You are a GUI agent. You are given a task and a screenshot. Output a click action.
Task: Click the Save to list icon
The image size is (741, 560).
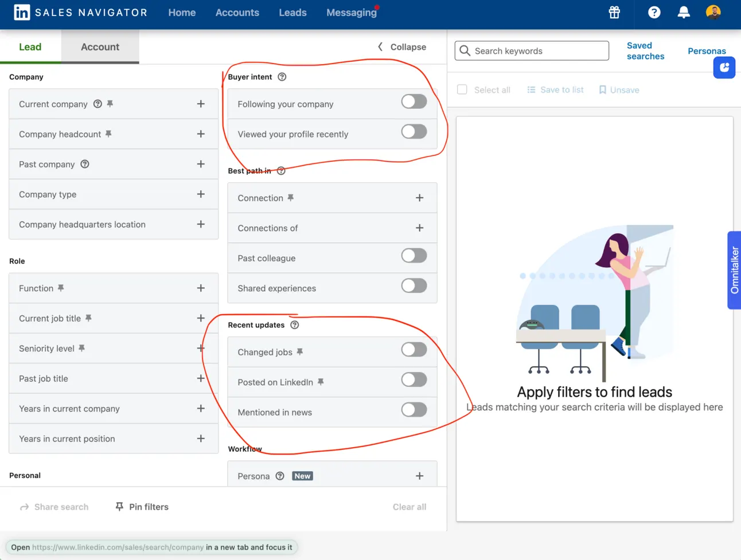point(531,90)
